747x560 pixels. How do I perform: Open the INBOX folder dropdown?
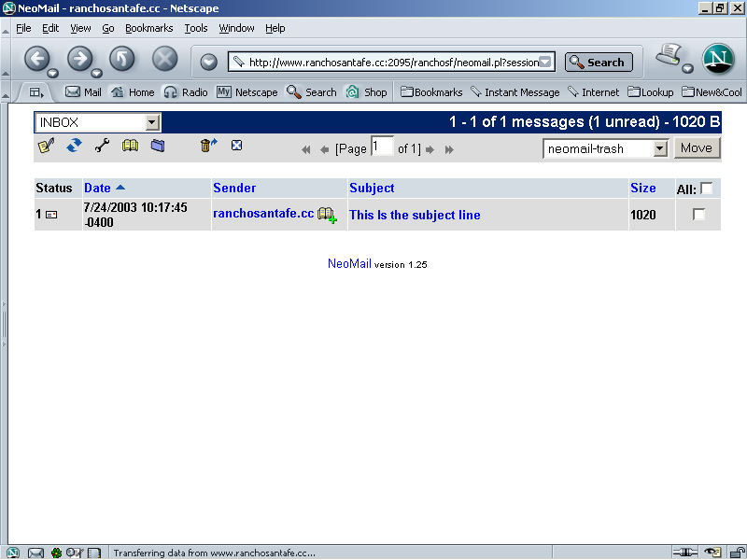tap(153, 122)
